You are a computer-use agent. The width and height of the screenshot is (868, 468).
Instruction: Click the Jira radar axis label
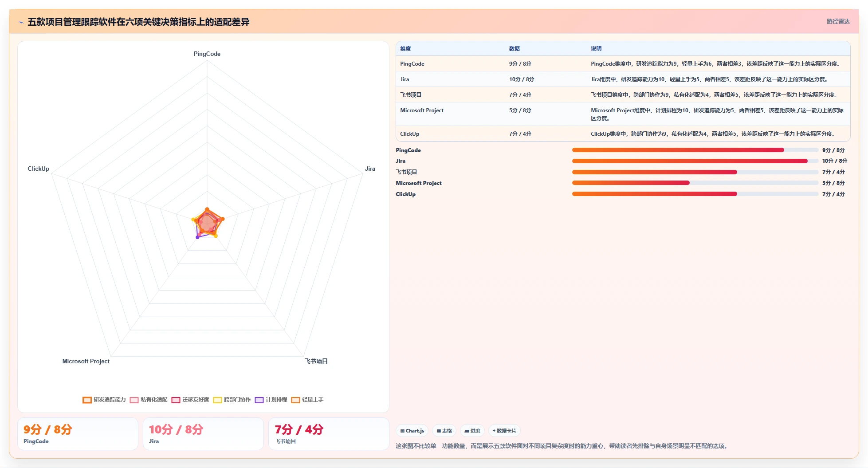click(x=370, y=169)
